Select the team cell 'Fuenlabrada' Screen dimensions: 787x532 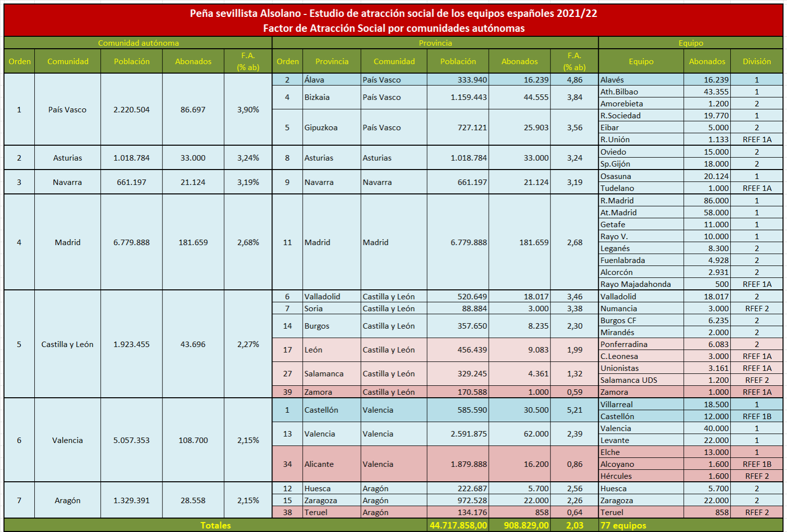coord(641,260)
